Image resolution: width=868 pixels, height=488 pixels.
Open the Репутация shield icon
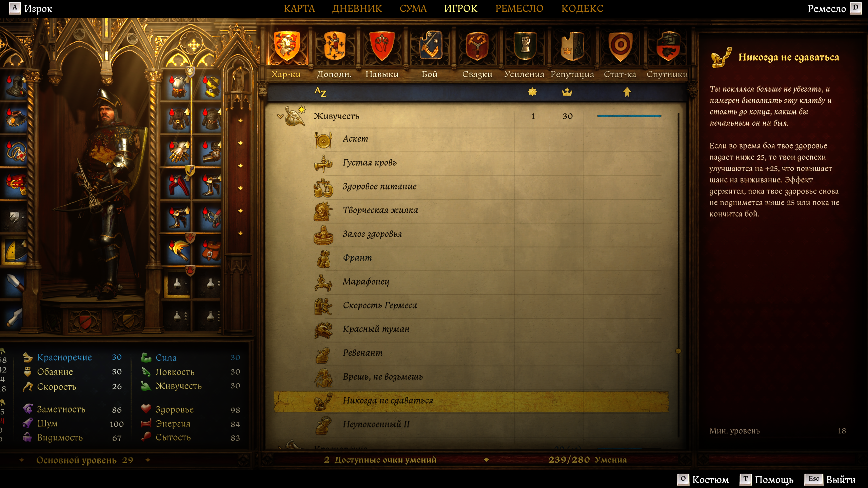(x=572, y=46)
